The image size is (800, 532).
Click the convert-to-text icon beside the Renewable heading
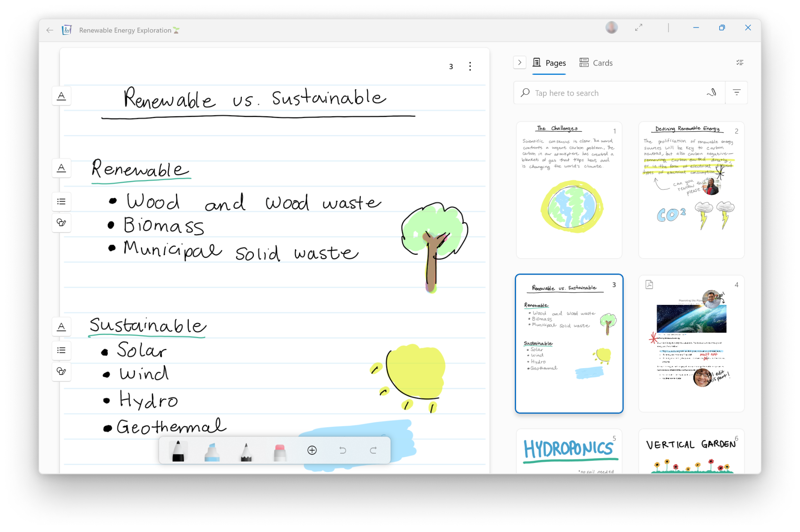point(61,168)
